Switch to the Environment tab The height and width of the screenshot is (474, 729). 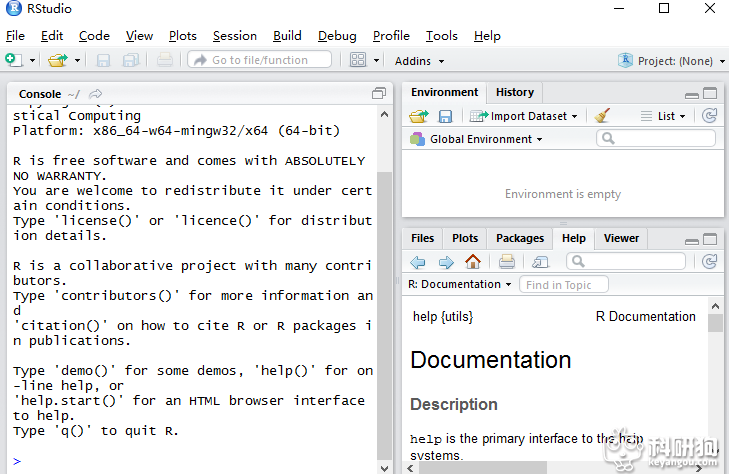coord(444,92)
